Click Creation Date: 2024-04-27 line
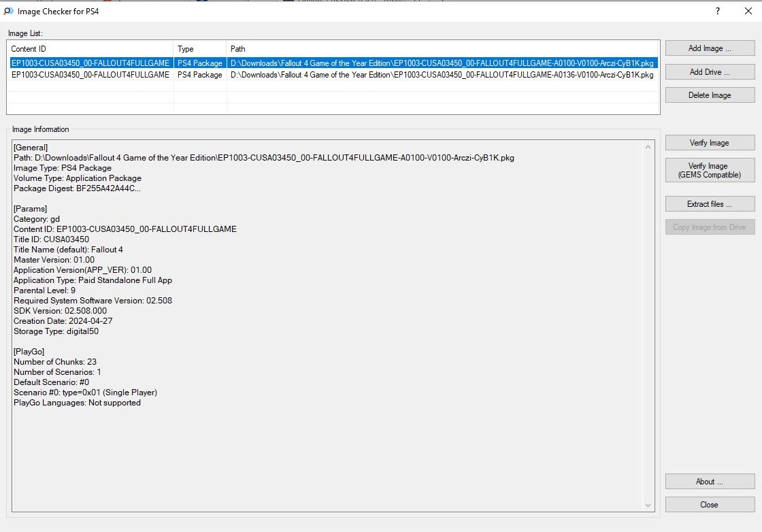The width and height of the screenshot is (762, 532). pos(63,321)
